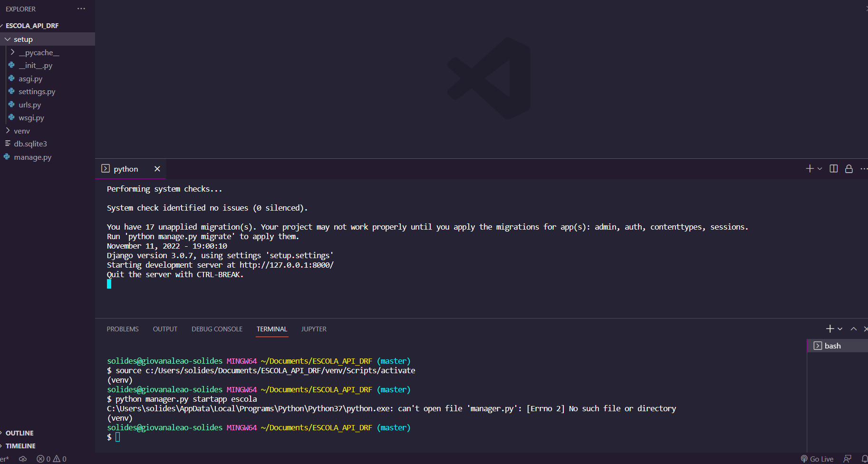Open Explorer views and more actions menu
This screenshot has width=868, height=464.
pyautogui.click(x=81, y=9)
